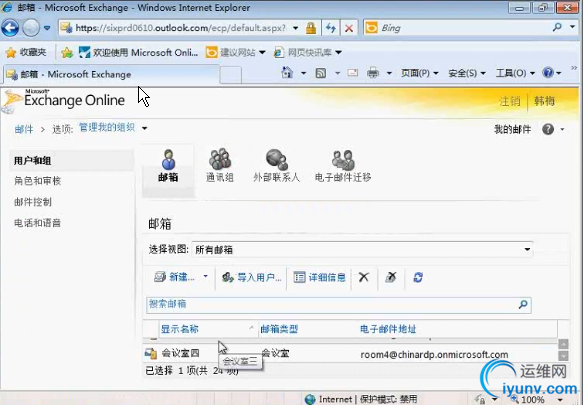Viewport: 583px width, 405px height.
Task: Open 欢迎使用 Microsoft Onli... favorite link
Action: pyautogui.click(x=138, y=52)
